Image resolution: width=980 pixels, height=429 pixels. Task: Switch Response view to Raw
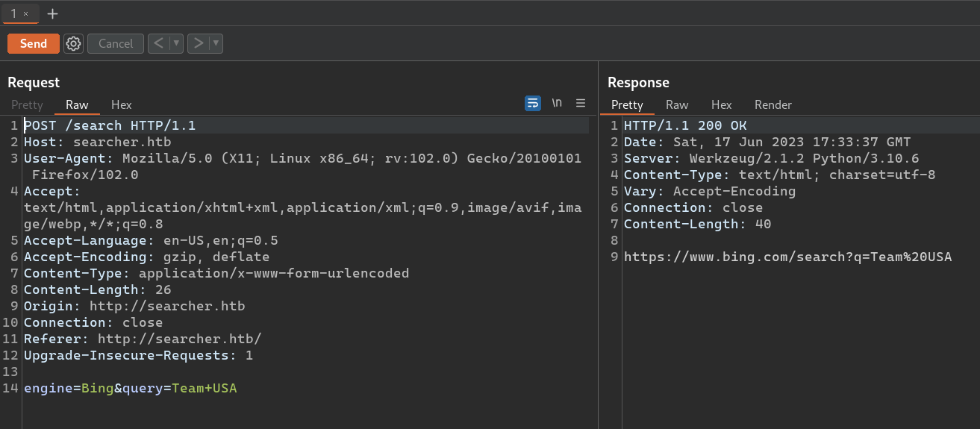tap(677, 104)
